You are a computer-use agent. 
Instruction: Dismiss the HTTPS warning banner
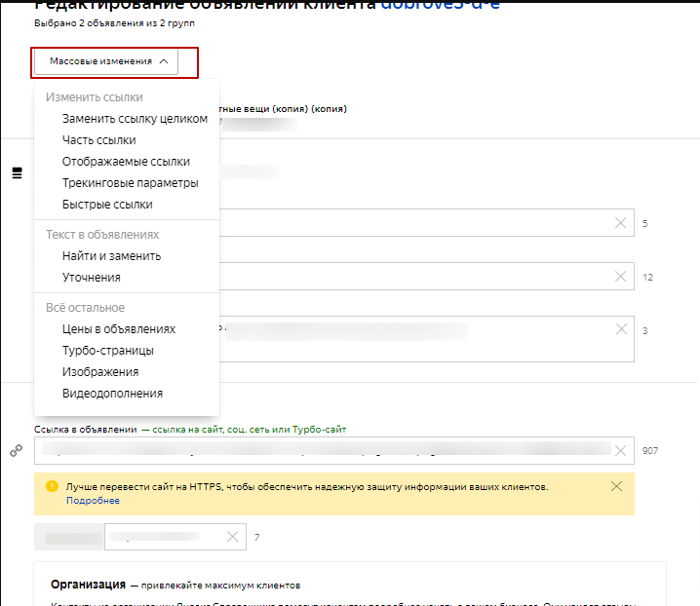[615, 486]
